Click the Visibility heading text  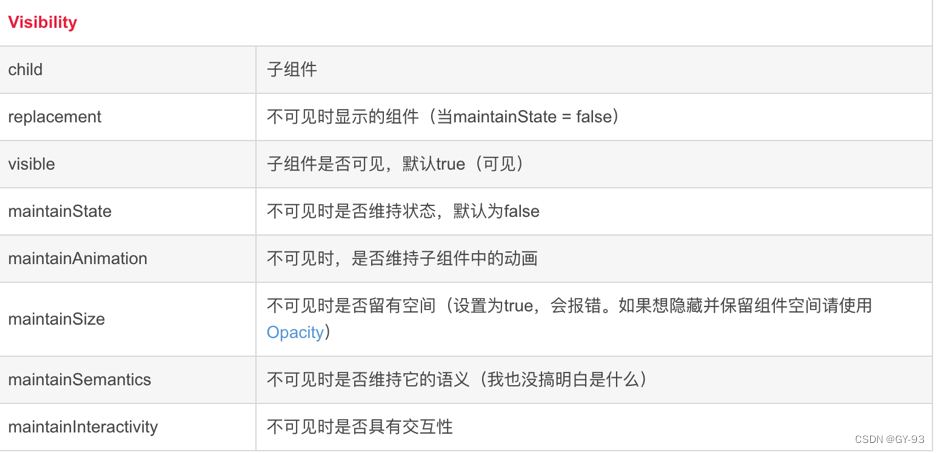tap(43, 23)
